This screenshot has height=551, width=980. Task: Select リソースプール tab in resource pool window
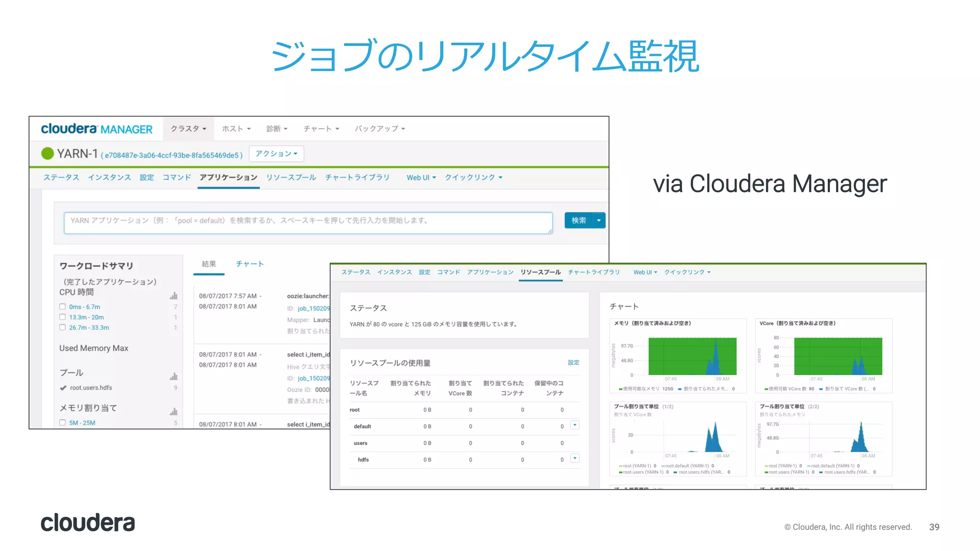(x=541, y=272)
